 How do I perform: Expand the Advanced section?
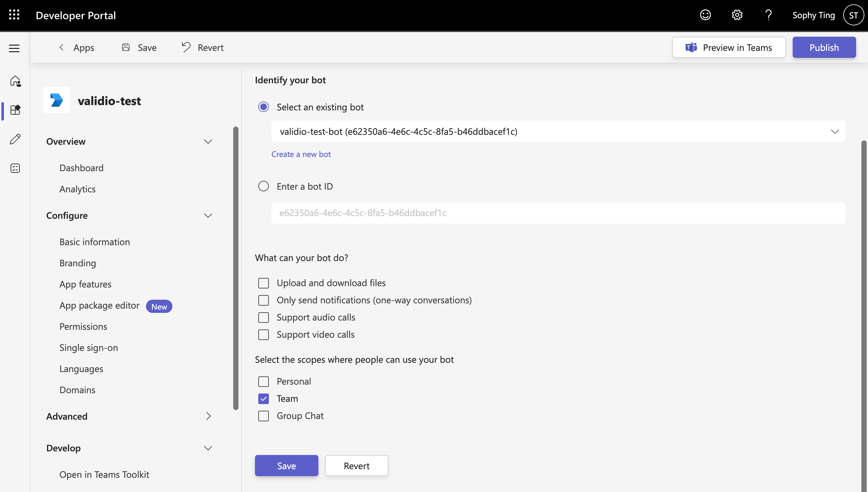click(x=208, y=416)
